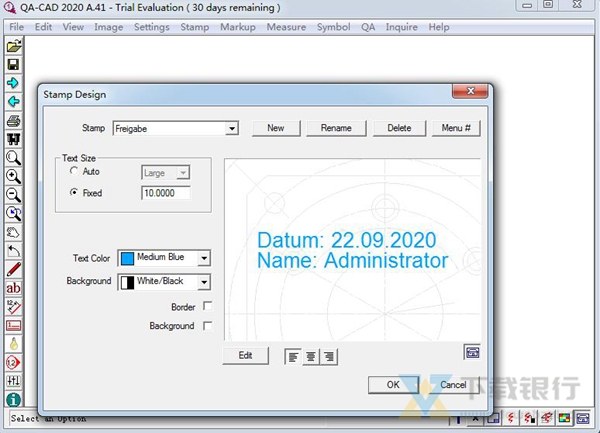Enable the Border checkbox

[208, 306]
